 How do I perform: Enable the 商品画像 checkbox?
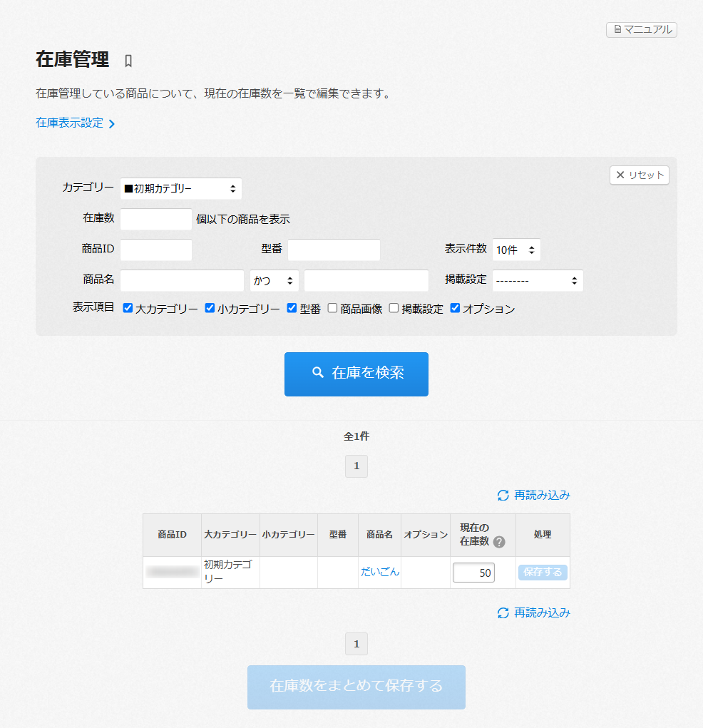pyautogui.click(x=332, y=309)
